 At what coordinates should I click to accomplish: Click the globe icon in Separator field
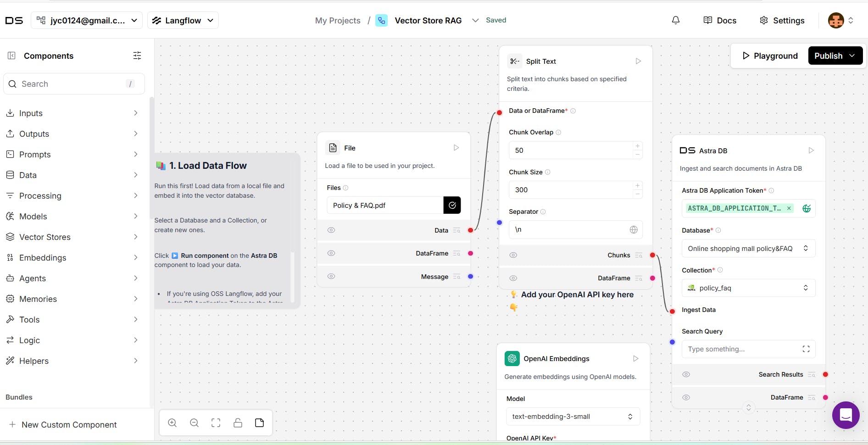(634, 229)
